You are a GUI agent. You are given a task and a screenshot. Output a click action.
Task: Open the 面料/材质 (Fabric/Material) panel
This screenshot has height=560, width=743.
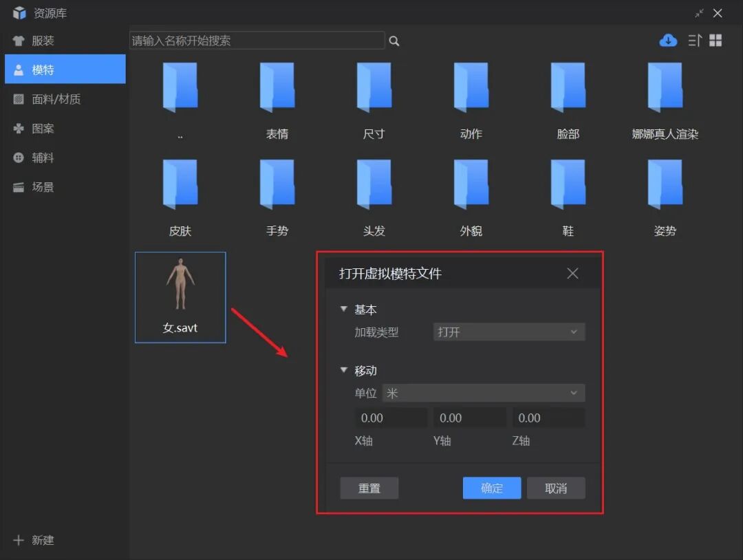(x=19, y=99)
